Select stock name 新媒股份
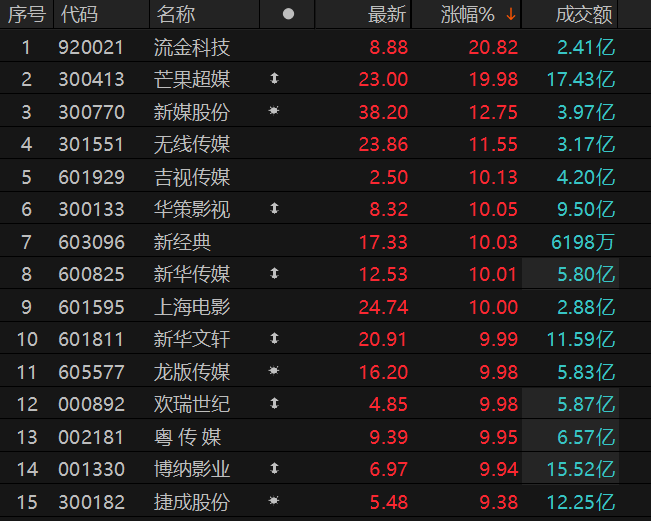This screenshot has width=651, height=521. click(x=192, y=112)
